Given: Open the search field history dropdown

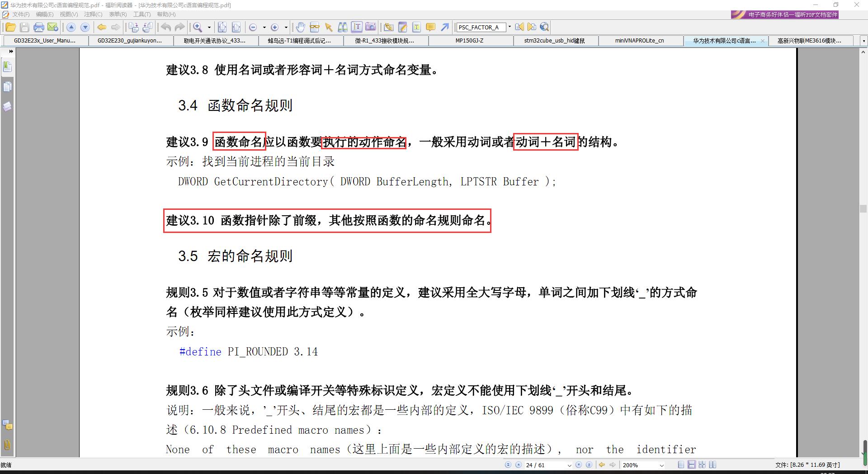Looking at the screenshot, I should pos(509,27).
